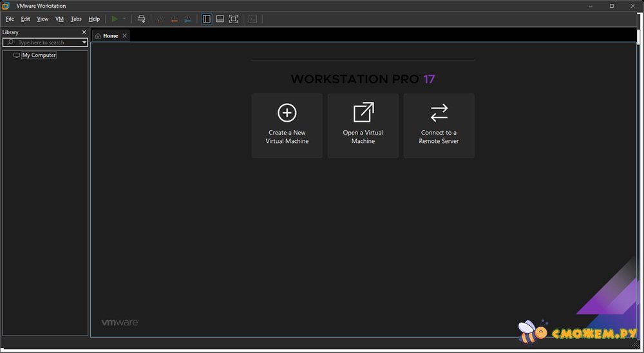
Task: Click the library search input field
Action: [x=45, y=43]
